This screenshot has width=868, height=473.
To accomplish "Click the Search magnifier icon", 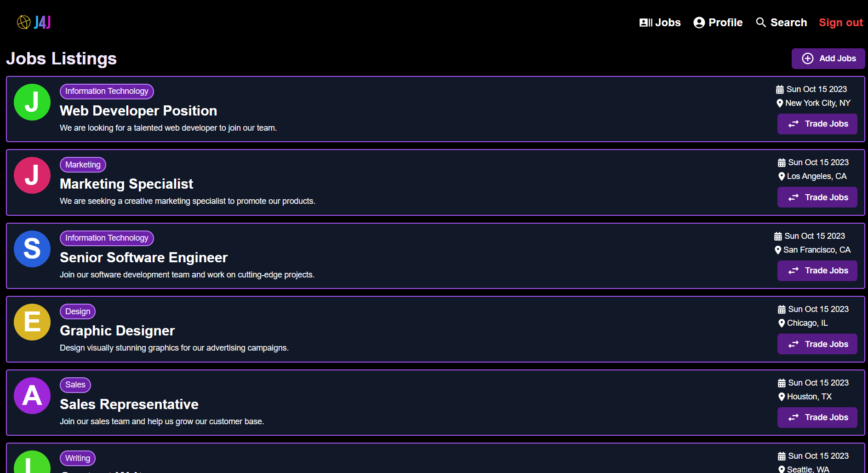I will [x=761, y=23].
